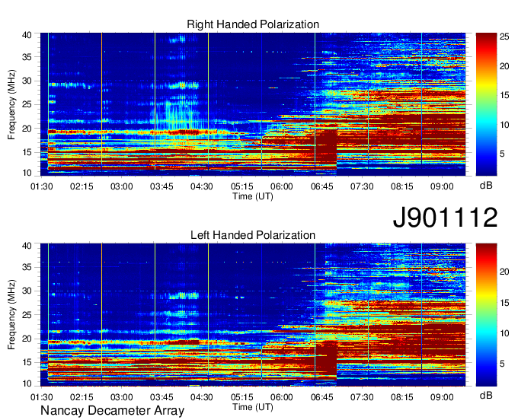
Task: Click the 20 value on the Right Handed colorbar
Action: (x=504, y=66)
